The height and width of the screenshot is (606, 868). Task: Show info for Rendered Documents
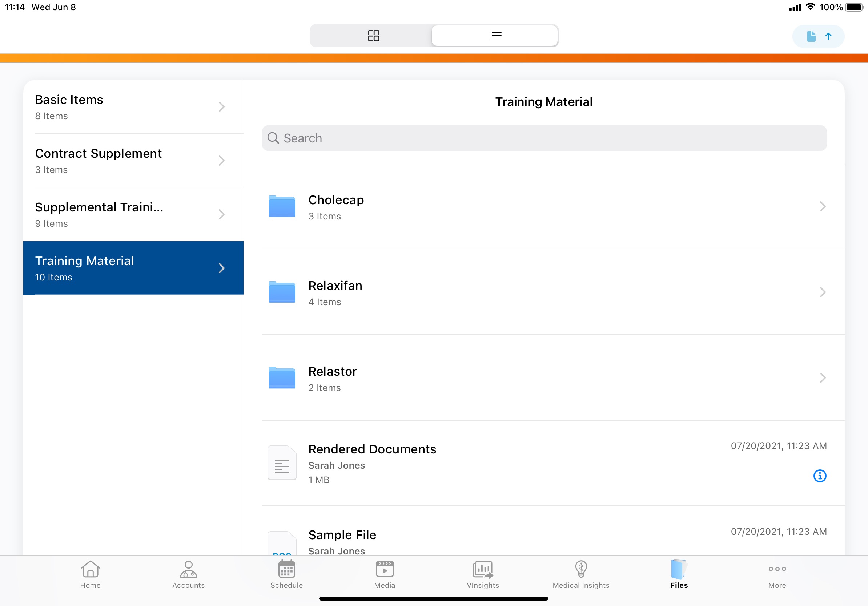coord(819,476)
